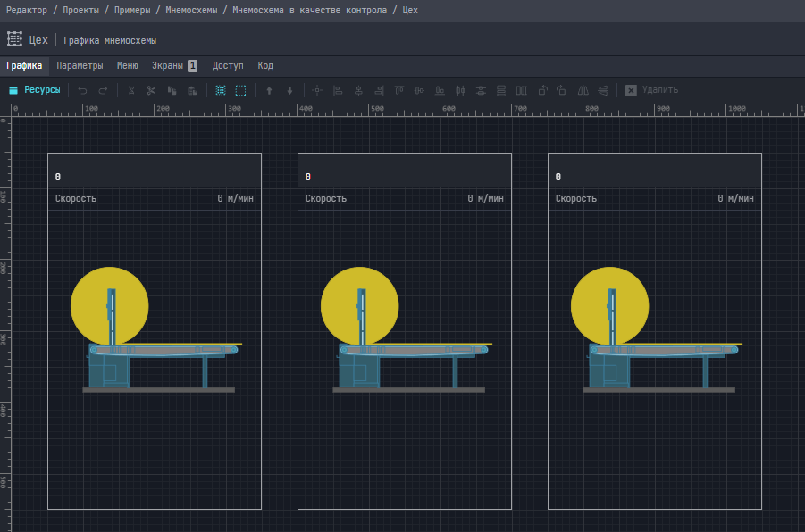Open the Ресурсы resources panel
The height and width of the screenshot is (532, 805).
pyautogui.click(x=35, y=90)
